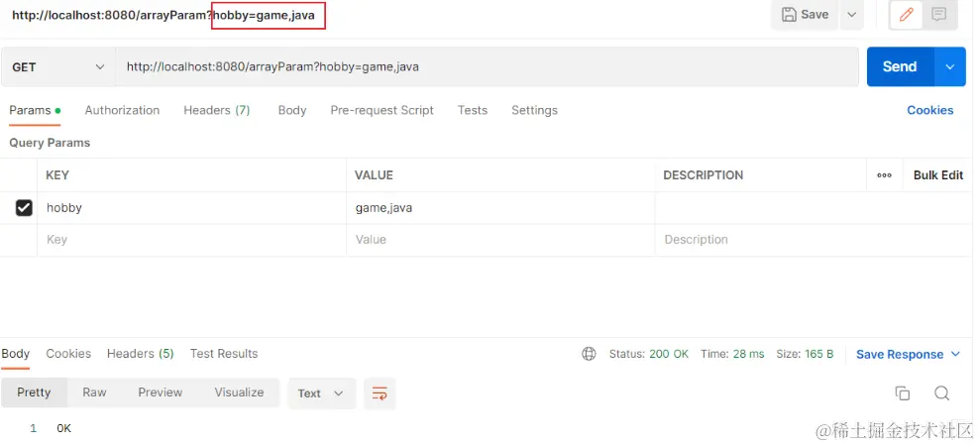The width and height of the screenshot is (980, 447).
Task: Click the KEY column header
Action: point(57,175)
